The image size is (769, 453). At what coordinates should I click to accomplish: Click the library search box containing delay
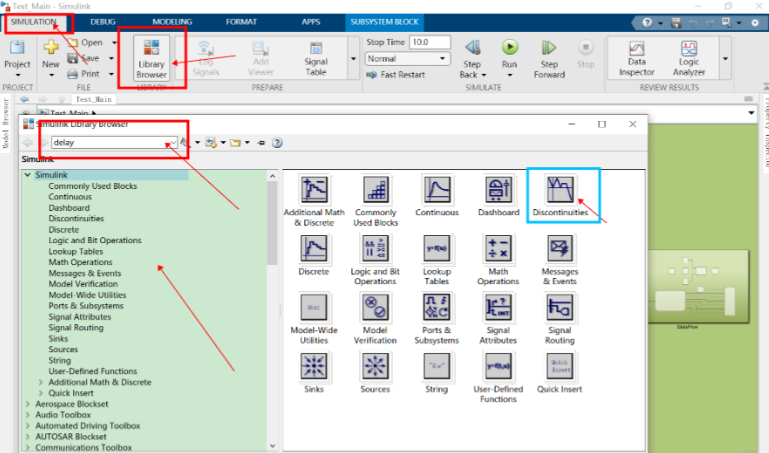click(108, 142)
